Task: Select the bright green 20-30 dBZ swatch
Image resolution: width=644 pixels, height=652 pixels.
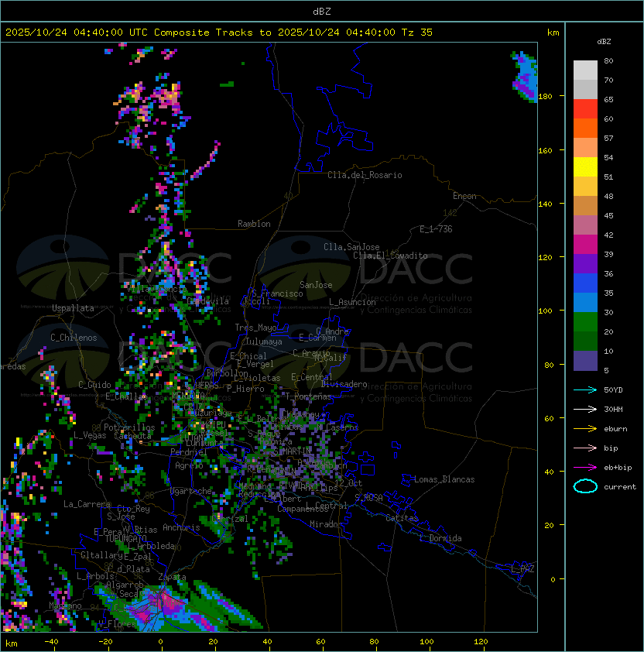Action: pos(585,322)
